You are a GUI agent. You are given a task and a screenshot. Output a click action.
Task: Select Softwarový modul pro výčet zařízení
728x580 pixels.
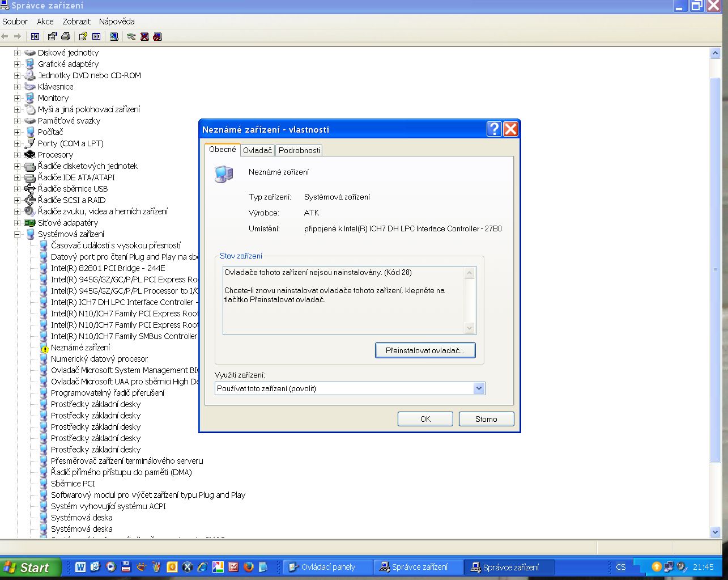(x=148, y=495)
